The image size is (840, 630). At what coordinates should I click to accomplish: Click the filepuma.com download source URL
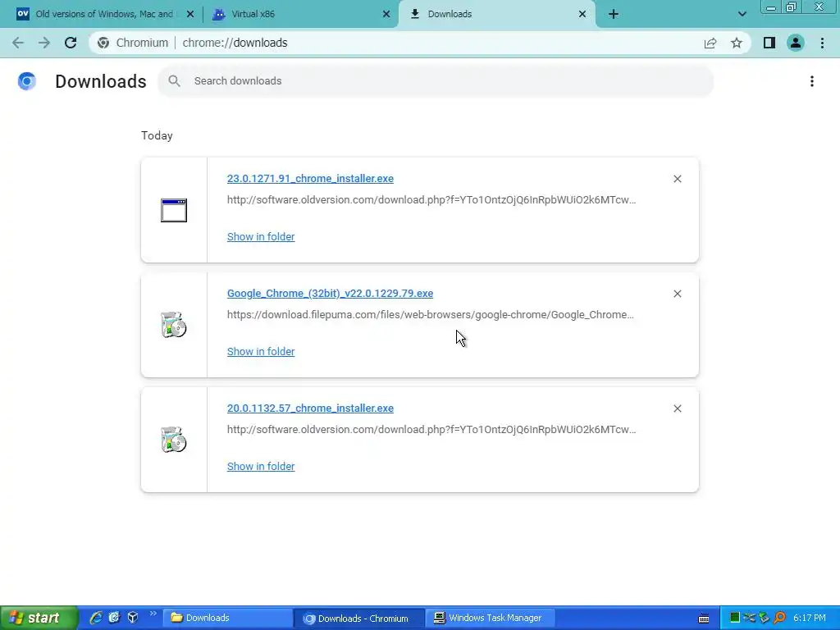click(430, 314)
